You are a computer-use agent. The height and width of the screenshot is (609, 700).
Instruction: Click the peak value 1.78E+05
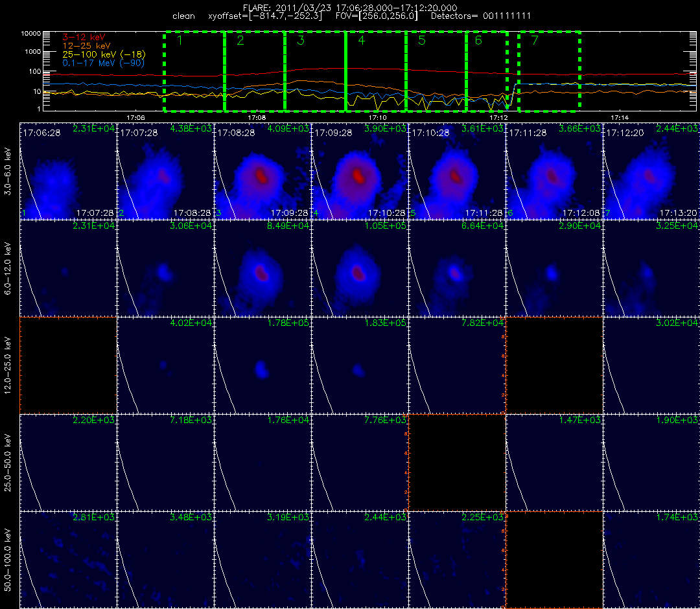289,323
